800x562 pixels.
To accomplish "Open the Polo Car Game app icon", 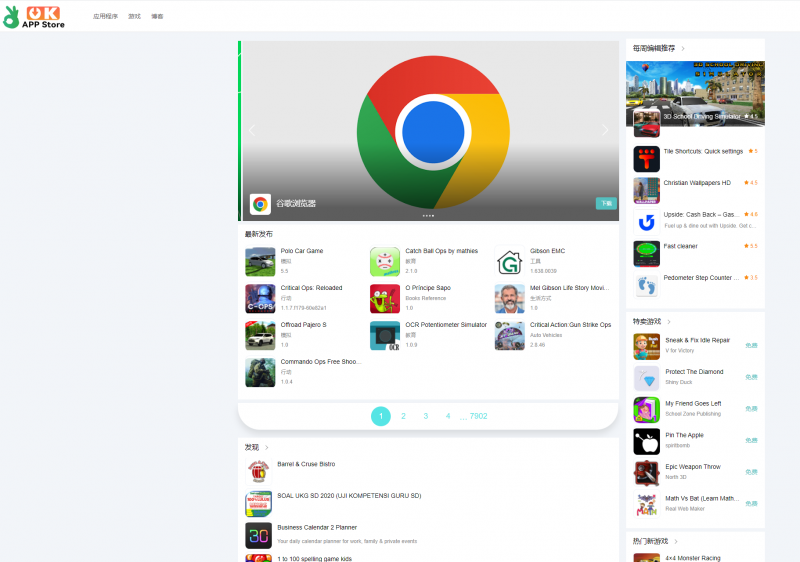I will tap(260, 262).
